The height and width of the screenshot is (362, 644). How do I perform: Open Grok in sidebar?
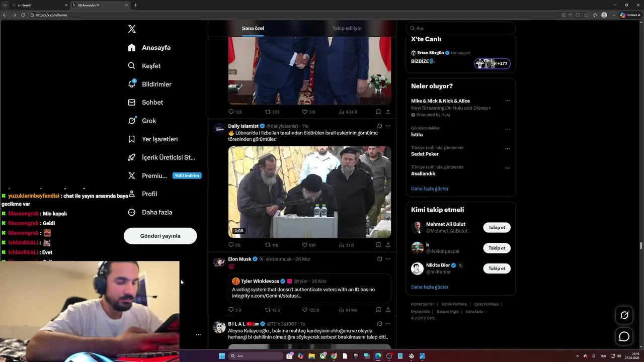point(142,121)
